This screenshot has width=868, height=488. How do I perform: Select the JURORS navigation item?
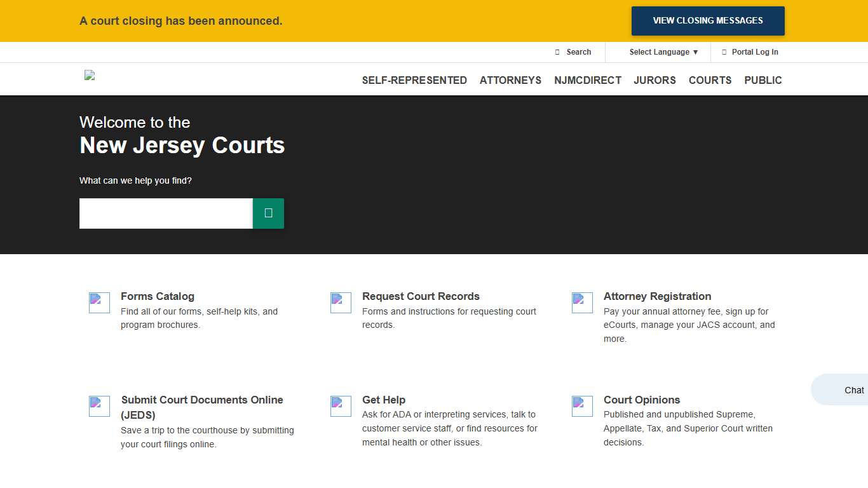[654, 80]
